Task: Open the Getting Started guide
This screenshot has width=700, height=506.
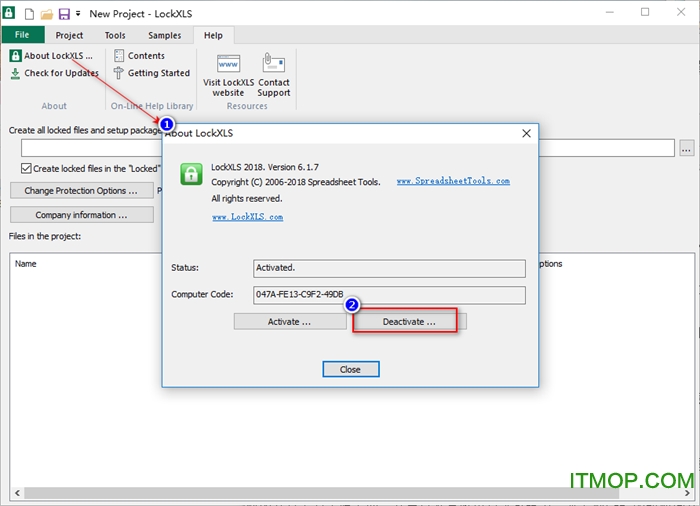Action: tap(151, 73)
